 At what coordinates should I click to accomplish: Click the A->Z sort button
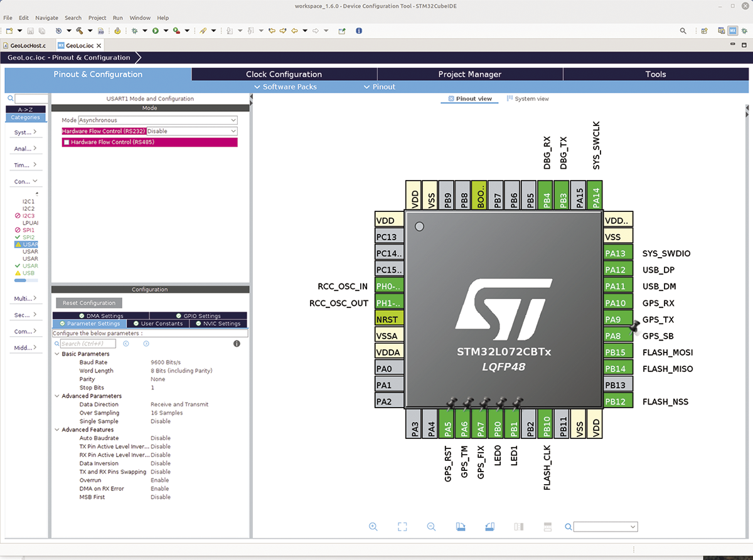(x=26, y=109)
